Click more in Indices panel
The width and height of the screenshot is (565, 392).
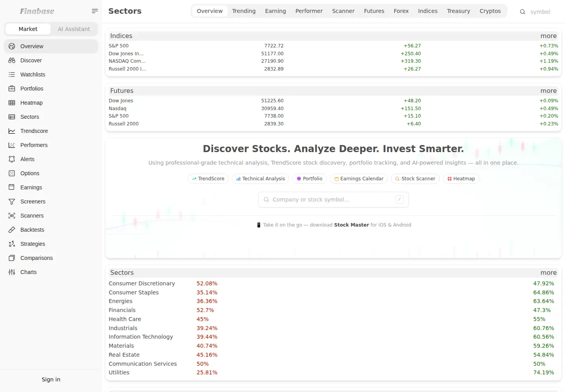pos(549,36)
